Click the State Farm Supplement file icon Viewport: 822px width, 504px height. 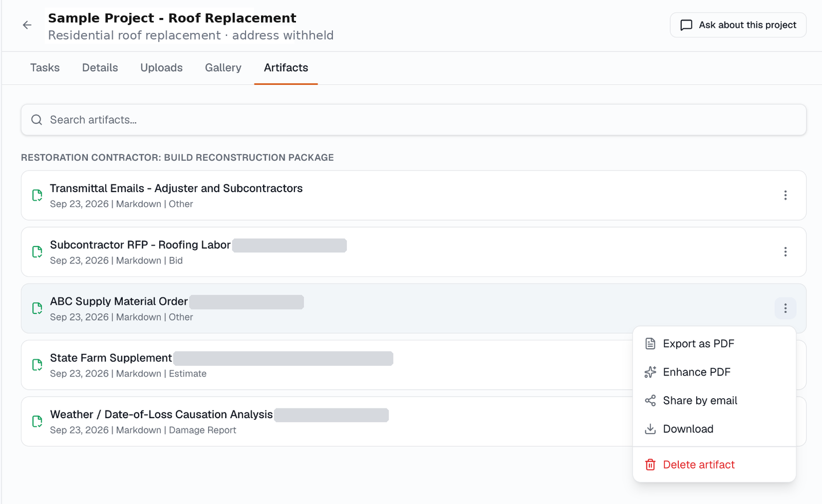[x=37, y=365]
